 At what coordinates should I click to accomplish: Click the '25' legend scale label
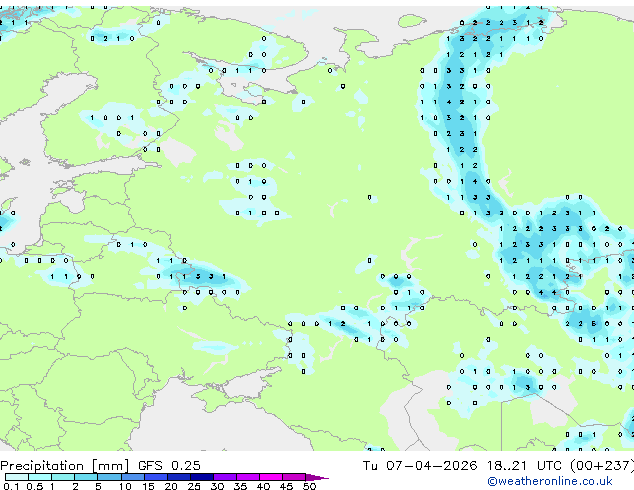(x=194, y=486)
